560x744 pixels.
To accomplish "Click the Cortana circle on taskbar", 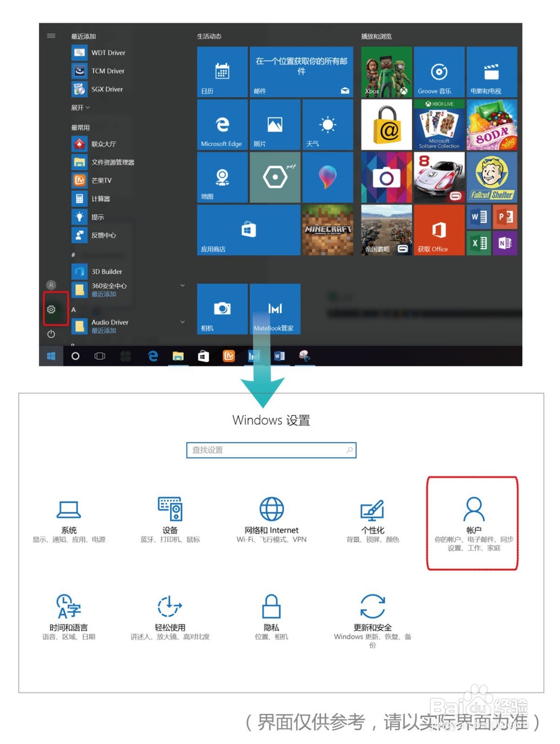I will pos(76,356).
